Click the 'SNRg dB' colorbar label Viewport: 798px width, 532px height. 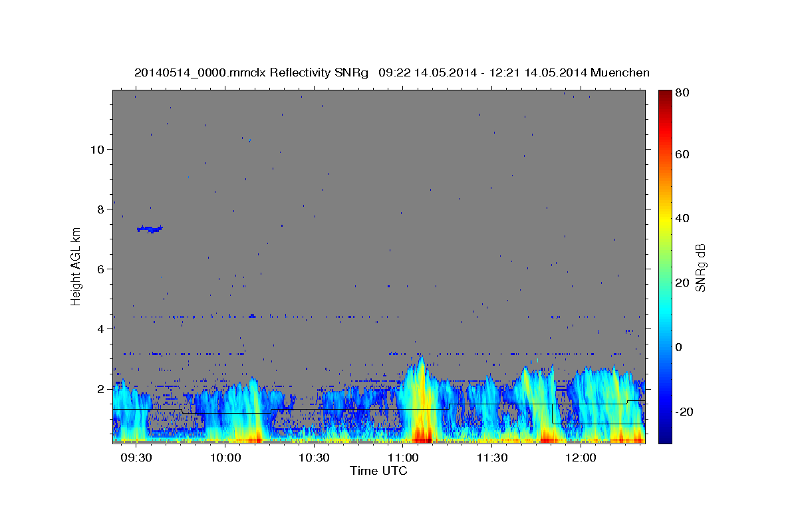[700, 267]
